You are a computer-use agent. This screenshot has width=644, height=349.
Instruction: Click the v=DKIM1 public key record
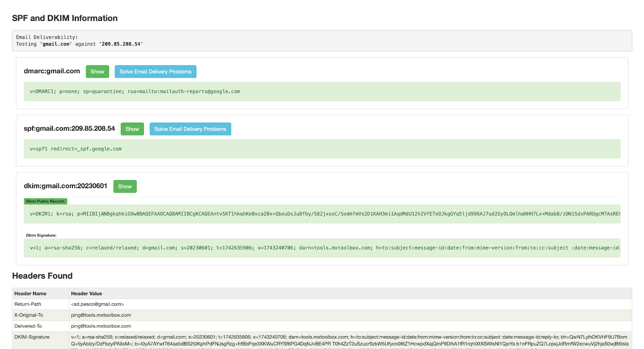click(x=322, y=214)
